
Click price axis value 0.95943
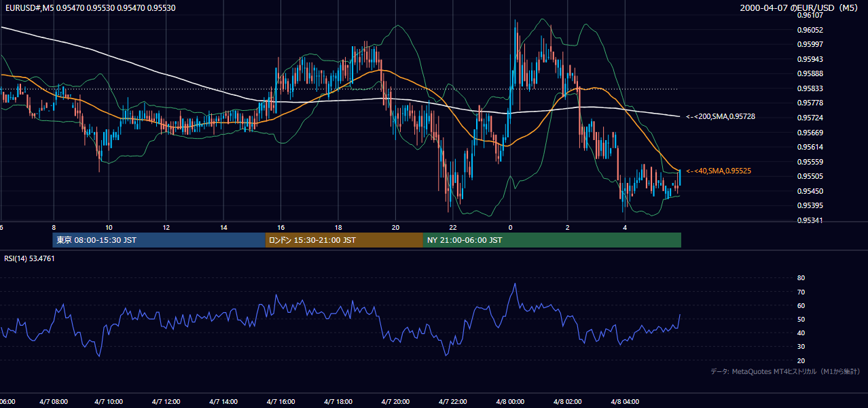810,59
